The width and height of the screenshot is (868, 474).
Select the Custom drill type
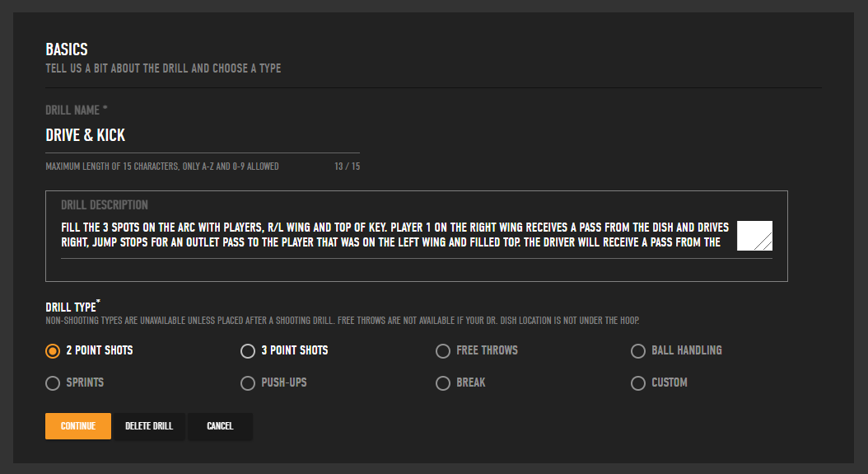pos(637,383)
